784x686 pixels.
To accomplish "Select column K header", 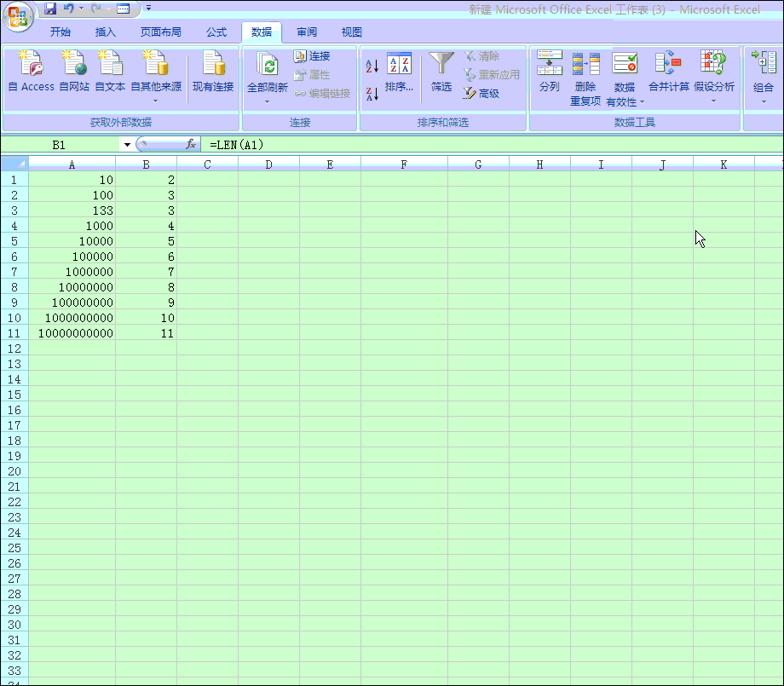I will pyautogui.click(x=723, y=164).
